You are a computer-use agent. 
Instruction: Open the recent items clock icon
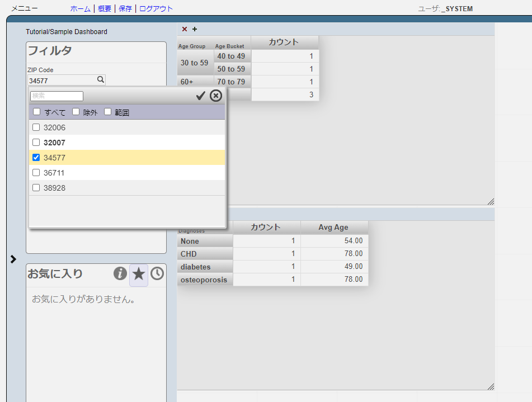point(157,273)
